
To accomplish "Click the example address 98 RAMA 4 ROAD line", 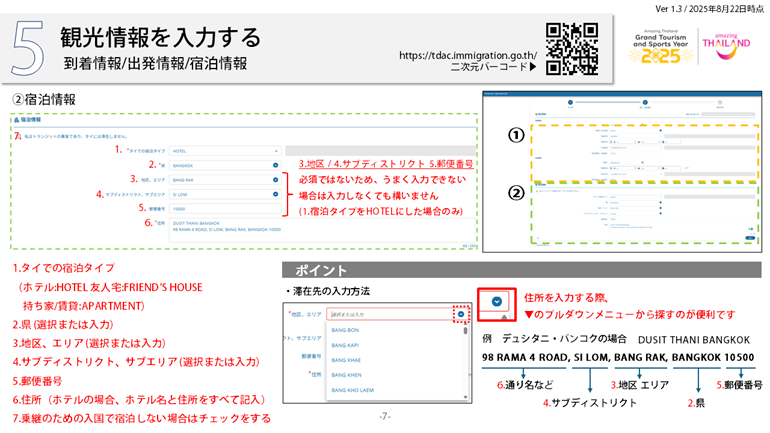I will (x=618, y=357).
